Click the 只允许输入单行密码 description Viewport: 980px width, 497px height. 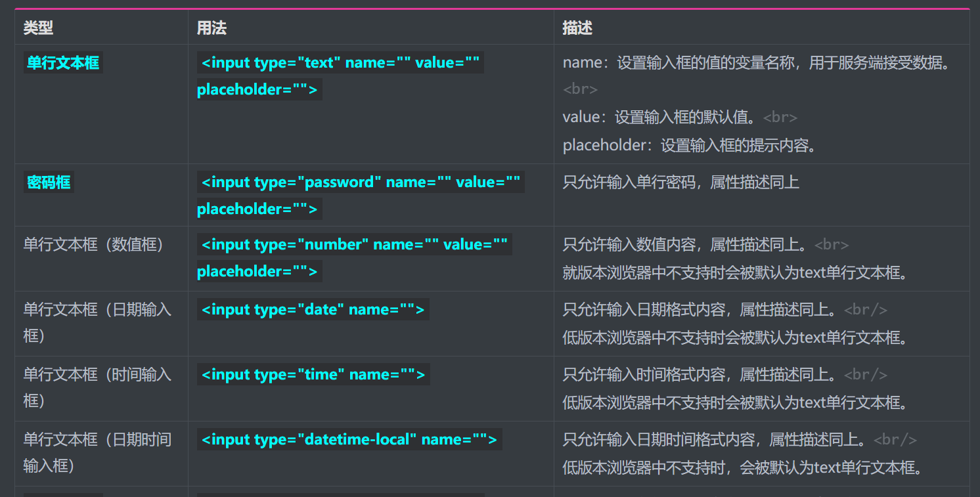click(681, 182)
